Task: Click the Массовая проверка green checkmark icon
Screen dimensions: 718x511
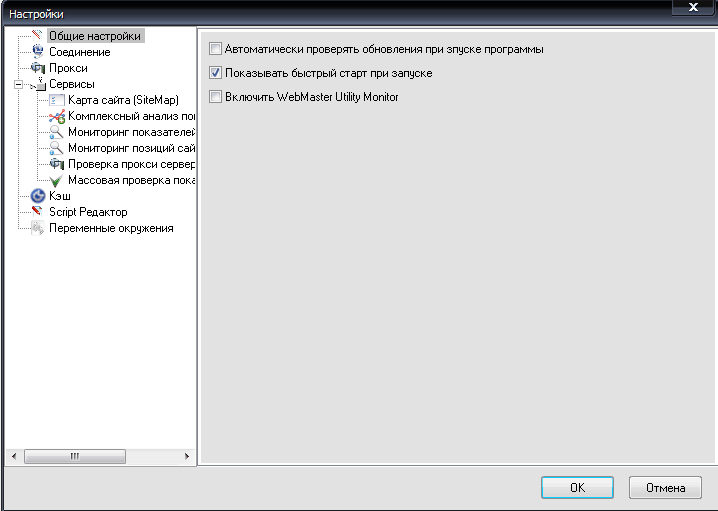Action: click(x=57, y=180)
